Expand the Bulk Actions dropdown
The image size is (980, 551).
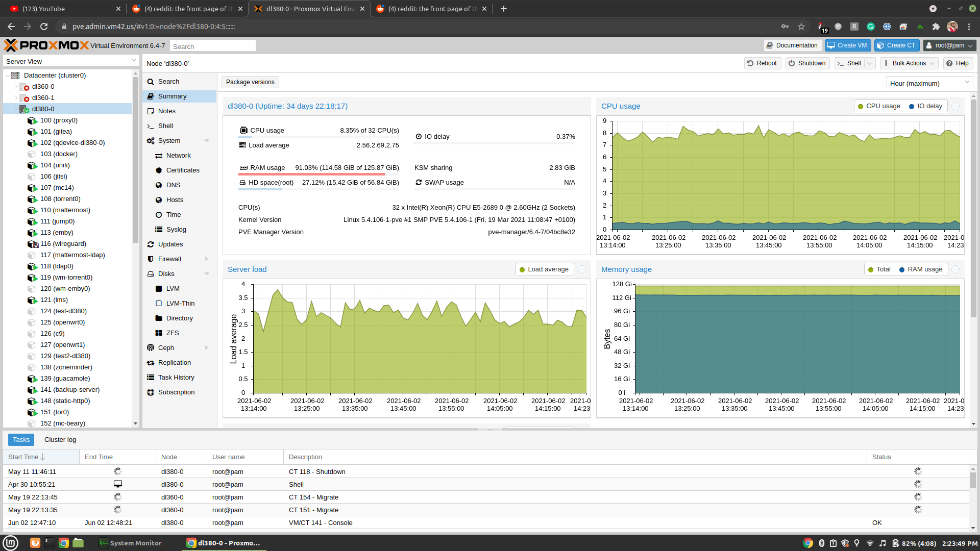pos(910,63)
